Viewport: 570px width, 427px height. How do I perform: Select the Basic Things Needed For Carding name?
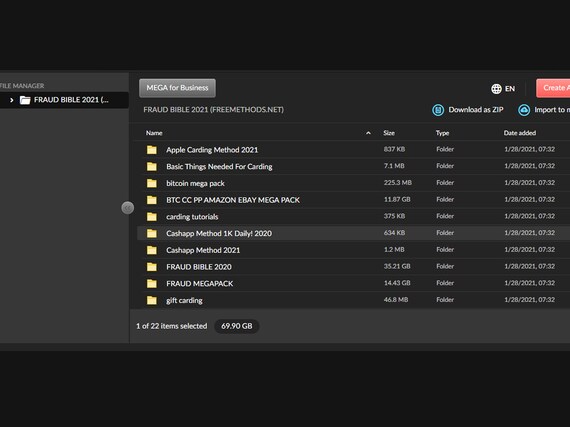click(219, 166)
